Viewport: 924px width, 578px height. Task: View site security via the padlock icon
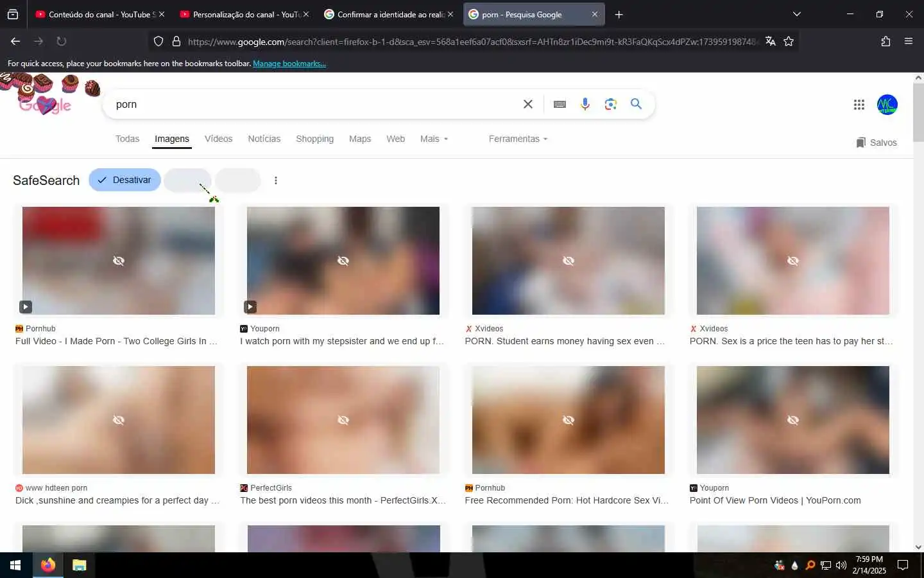[176, 41]
